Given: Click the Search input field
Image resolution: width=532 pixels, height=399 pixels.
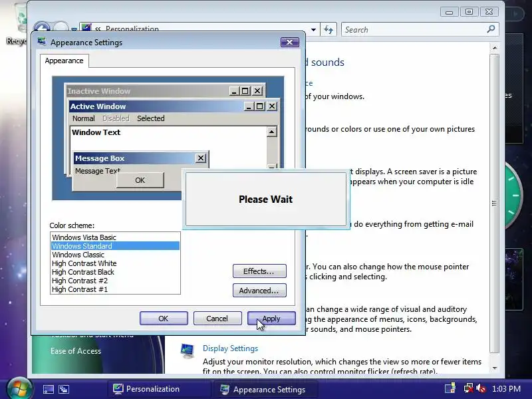Looking at the screenshot, I should click(414, 29).
